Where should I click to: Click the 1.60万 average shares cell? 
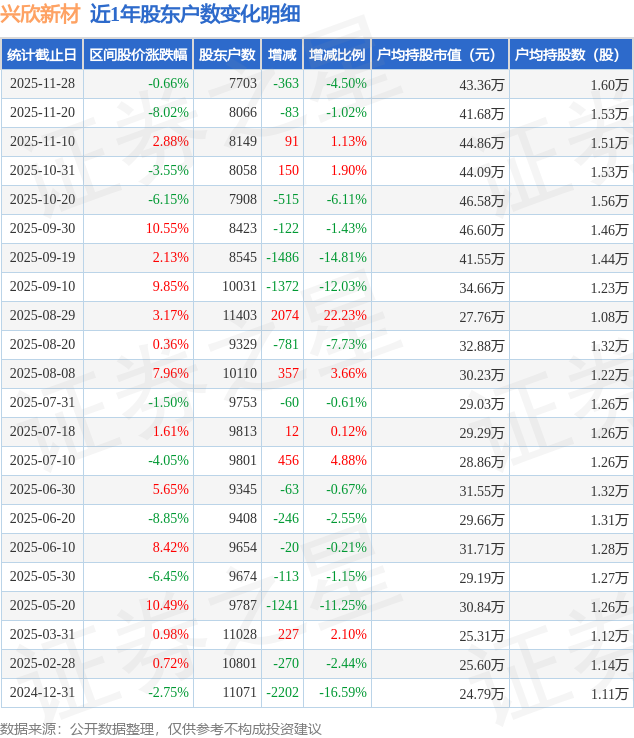(609, 84)
